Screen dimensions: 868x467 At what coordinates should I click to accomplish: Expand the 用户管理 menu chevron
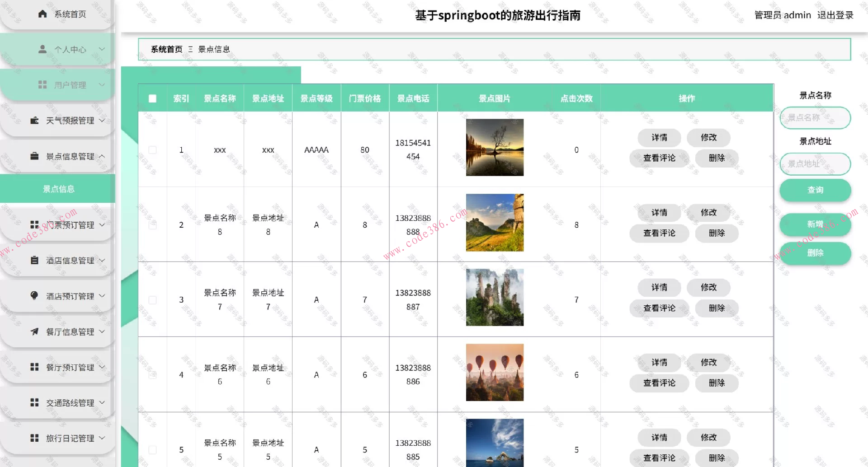click(102, 84)
